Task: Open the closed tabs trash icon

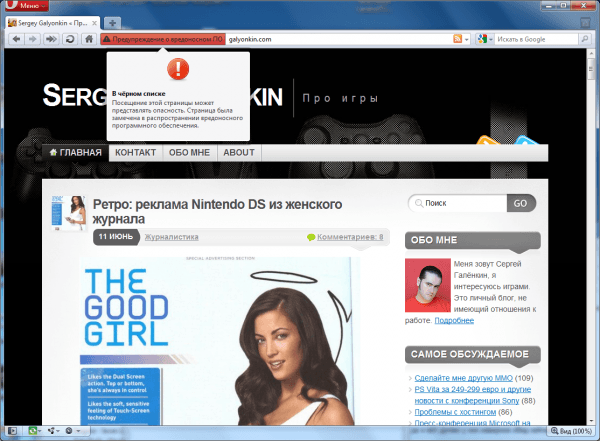Action: click(585, 23)
